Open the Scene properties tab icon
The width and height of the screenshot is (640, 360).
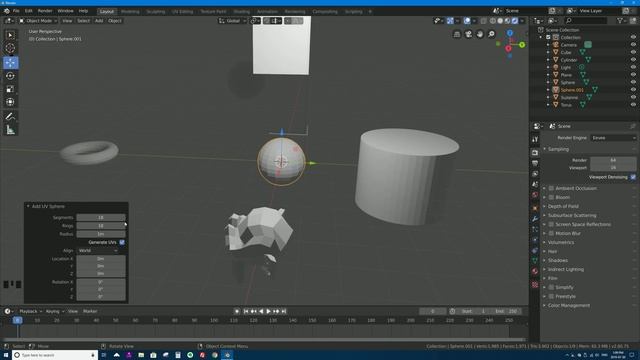coord(535,184)
